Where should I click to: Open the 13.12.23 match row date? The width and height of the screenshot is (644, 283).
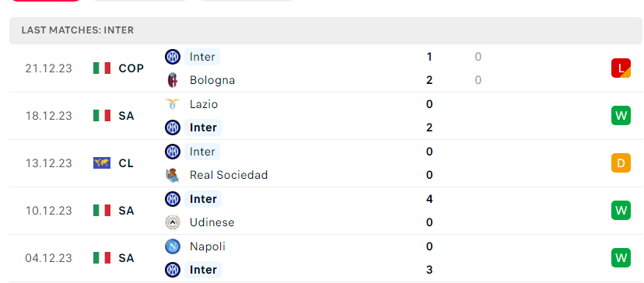point(48,163)
